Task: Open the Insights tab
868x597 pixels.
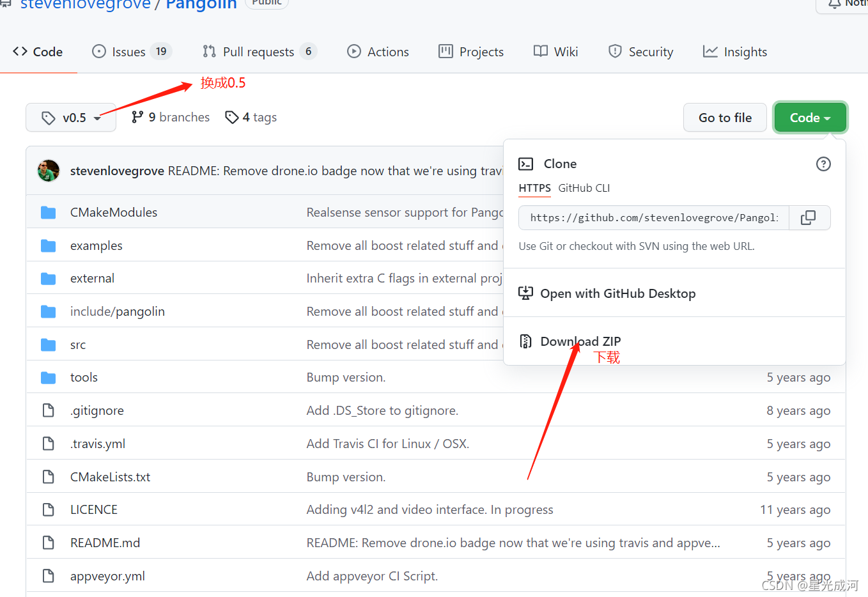Action: 735,52
